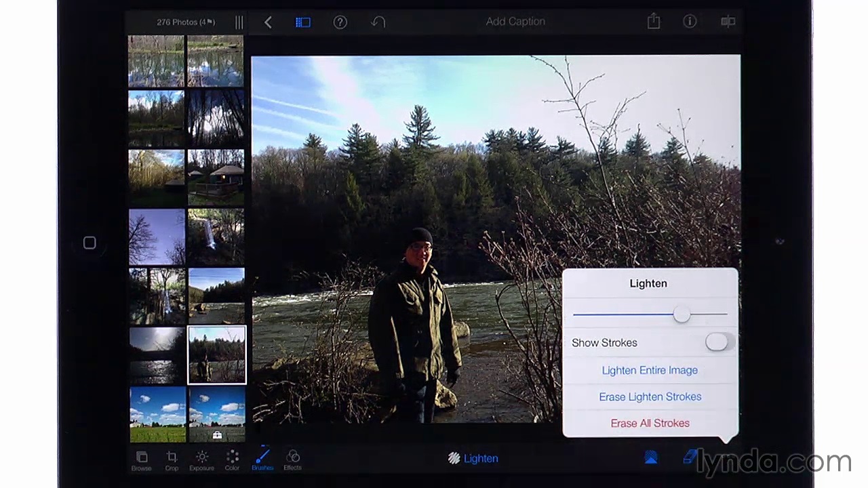Image resolution: width=868 pixels, height=488 pixels.
Task: Open the Browse tool in bottom toolbar
Action: point(141,460)
